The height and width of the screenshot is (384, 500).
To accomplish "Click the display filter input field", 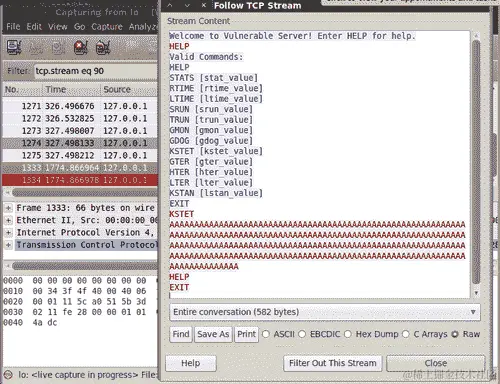I will click(96, 71).
